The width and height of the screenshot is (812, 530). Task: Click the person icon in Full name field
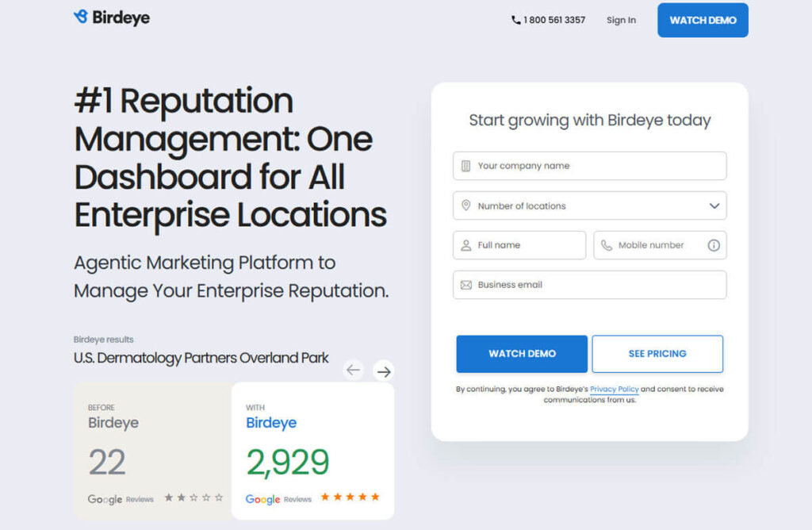[466, 245]
